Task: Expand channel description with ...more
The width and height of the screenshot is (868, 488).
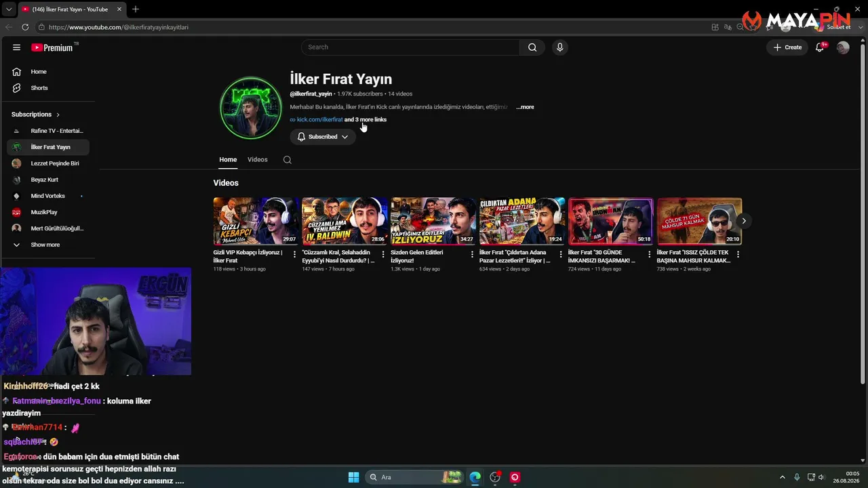Action: [525, 107]
